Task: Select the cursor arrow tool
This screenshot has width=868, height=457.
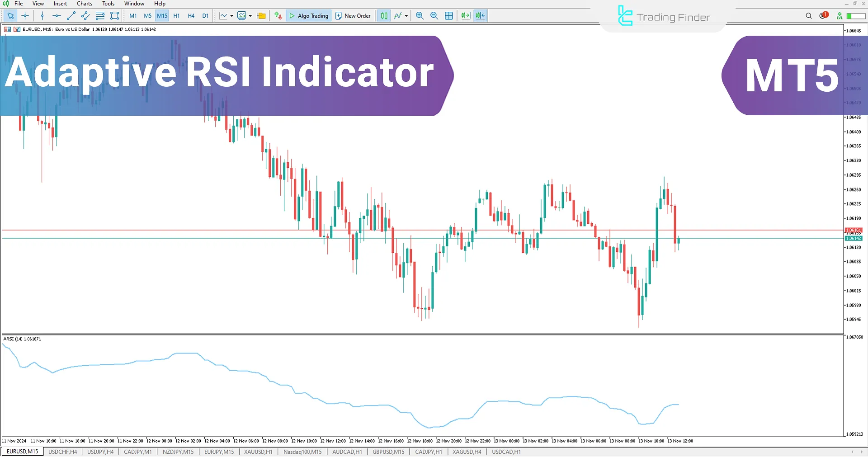Action: (11, 16)
